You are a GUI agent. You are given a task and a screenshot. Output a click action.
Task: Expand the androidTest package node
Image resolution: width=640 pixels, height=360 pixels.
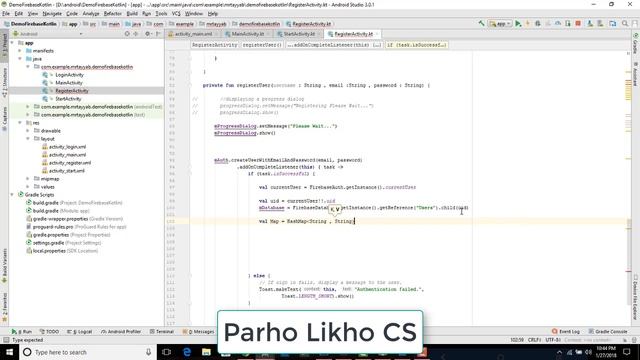coord(28,107)
